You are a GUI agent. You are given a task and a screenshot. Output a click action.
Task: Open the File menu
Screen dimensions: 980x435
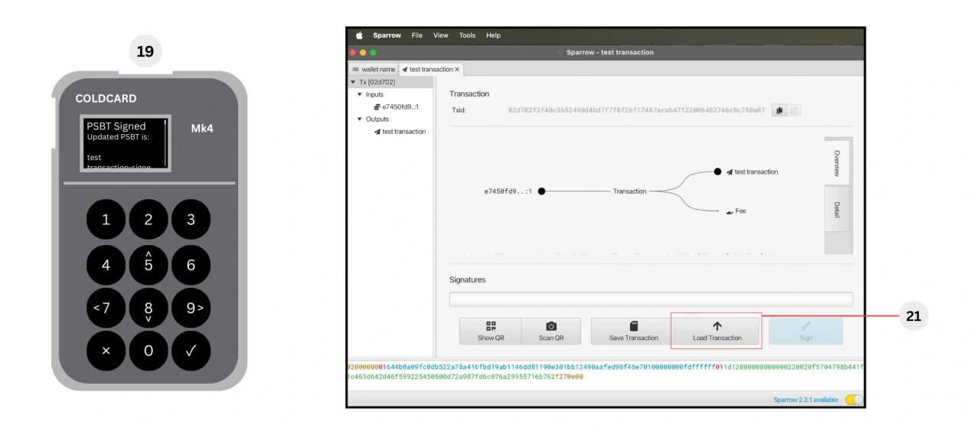click(416, 35)
